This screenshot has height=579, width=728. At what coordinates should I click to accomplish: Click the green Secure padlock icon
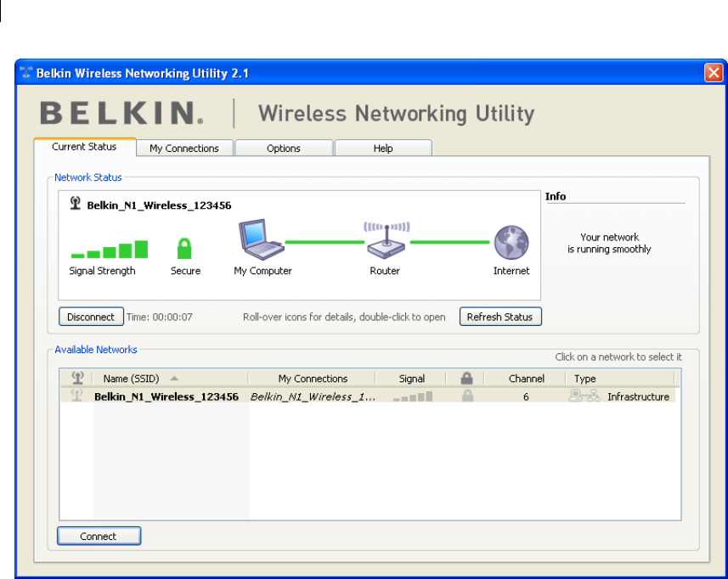click(184, 248)
